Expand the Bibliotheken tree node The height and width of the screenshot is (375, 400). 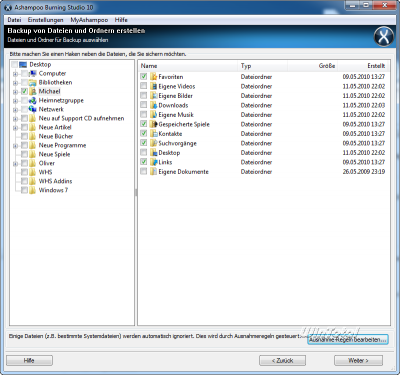coord(15,83)
